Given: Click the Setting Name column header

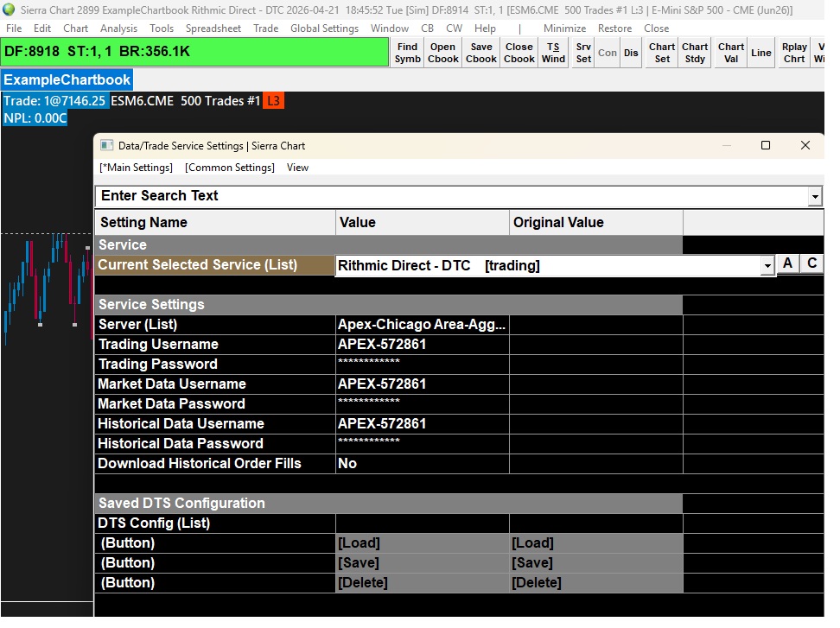Looking at the screenshot, I should [x=215, y=222].
